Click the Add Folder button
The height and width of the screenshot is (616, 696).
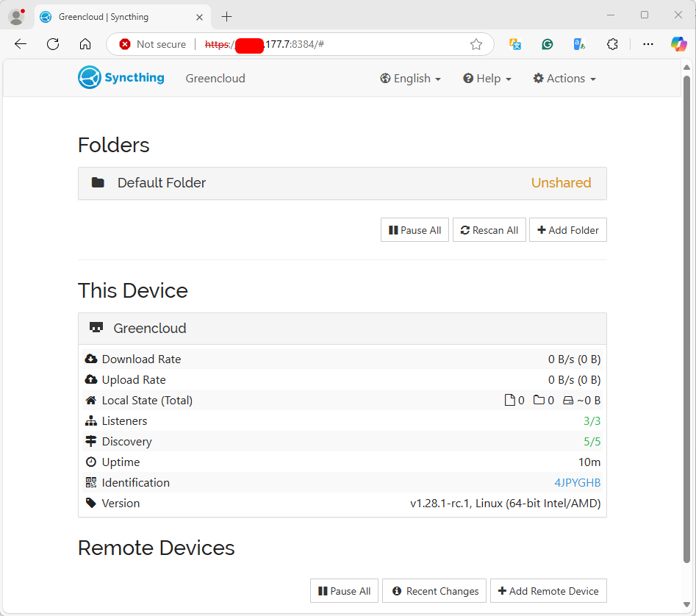(567, 230)
